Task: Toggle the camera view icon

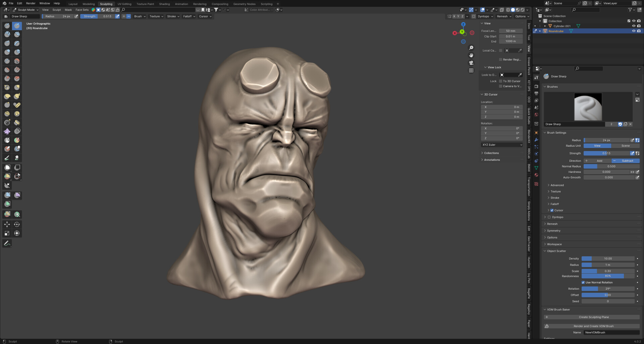Action: click(x=471, y=63)
